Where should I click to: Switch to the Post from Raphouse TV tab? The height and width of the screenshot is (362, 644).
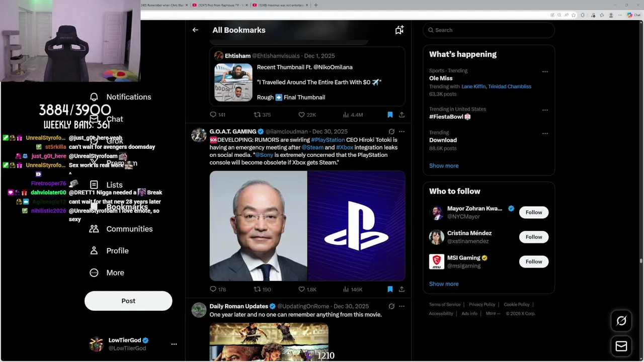click(219, 5)
